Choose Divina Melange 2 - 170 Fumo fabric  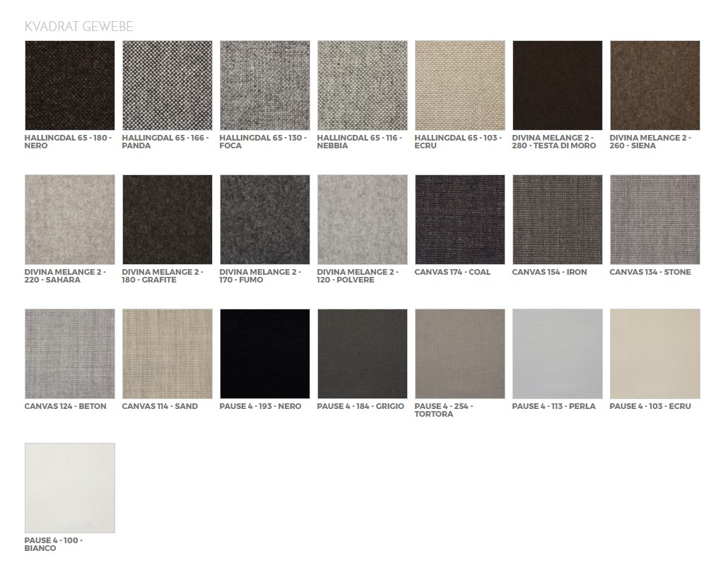pos(264,219)
